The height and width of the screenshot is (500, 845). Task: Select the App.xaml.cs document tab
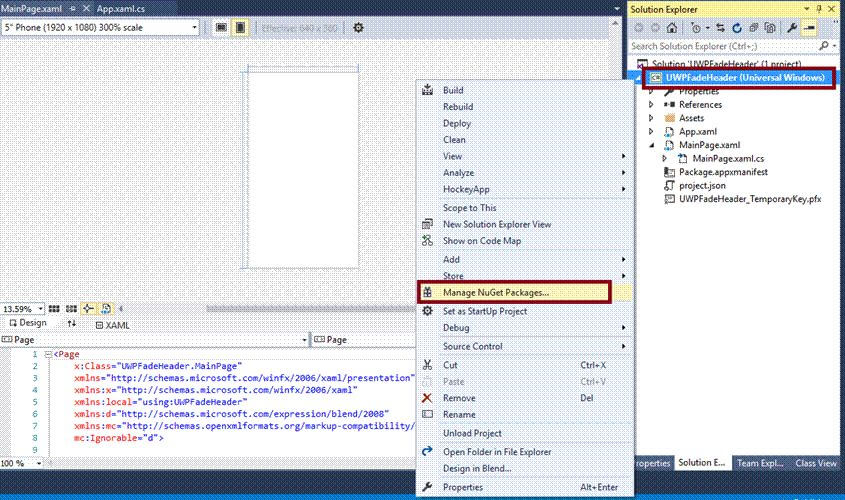coord(121,9)
